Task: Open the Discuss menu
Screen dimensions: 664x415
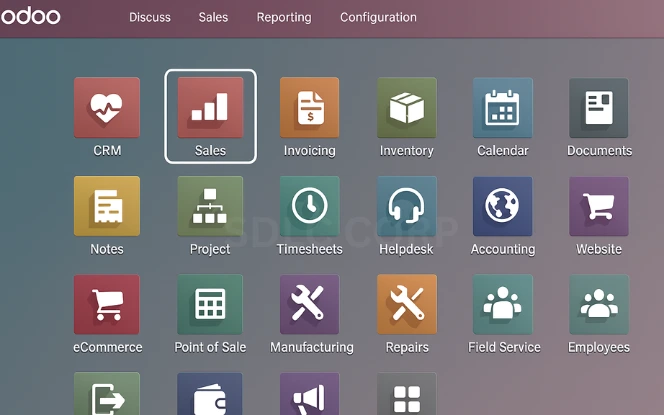Action: pos(150,17)
